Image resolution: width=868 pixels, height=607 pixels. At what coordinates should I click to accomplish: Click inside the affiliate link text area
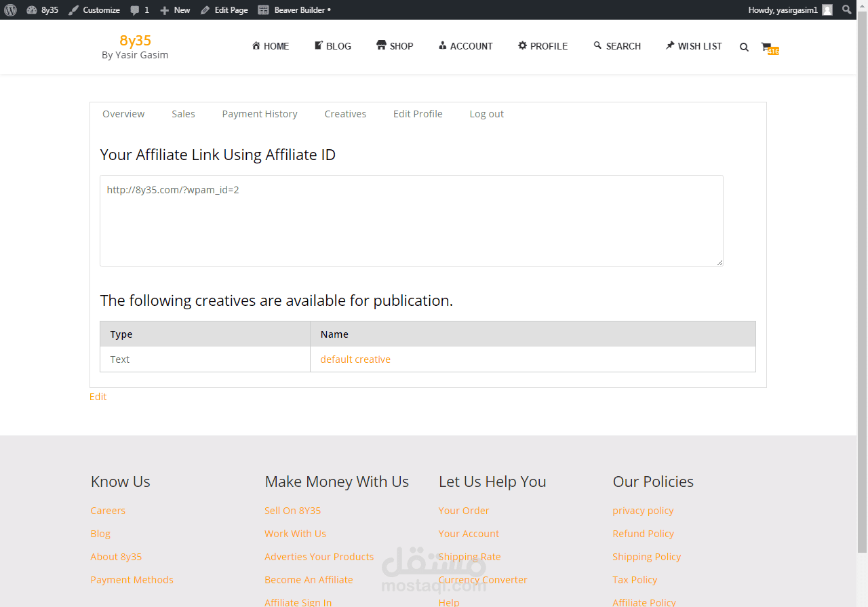pos(412,220)
